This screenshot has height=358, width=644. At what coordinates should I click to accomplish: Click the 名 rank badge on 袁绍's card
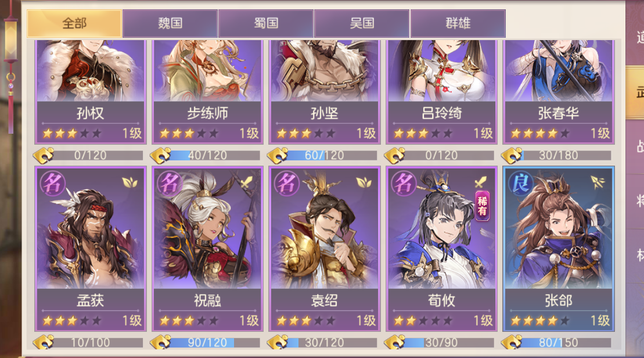[286, 183]
